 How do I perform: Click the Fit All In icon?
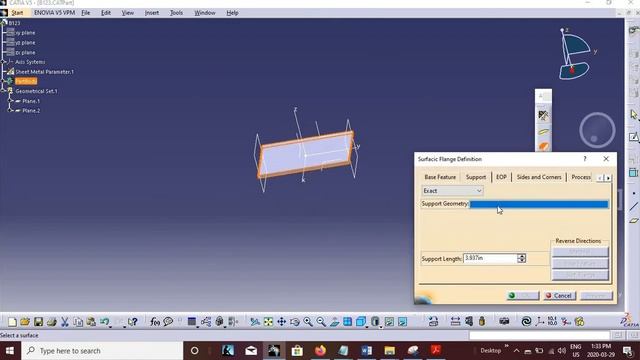[x=268, y=322]
